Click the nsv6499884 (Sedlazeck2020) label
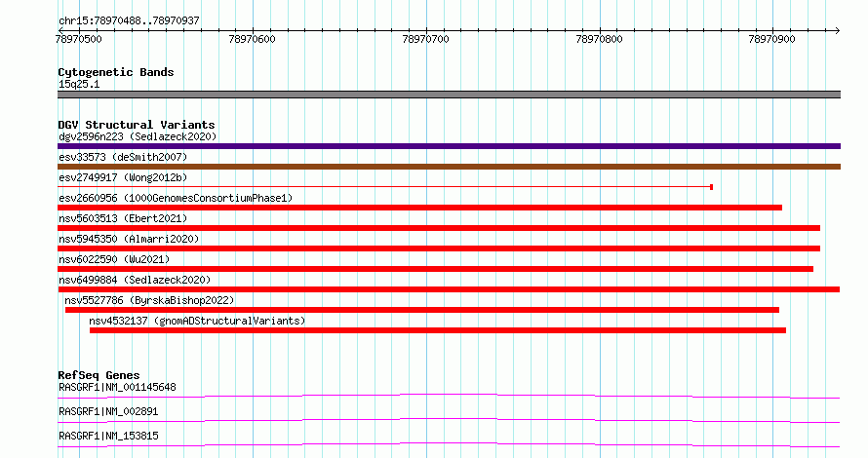Viewport: 868px width, 458px height. [x=135, y=280]
